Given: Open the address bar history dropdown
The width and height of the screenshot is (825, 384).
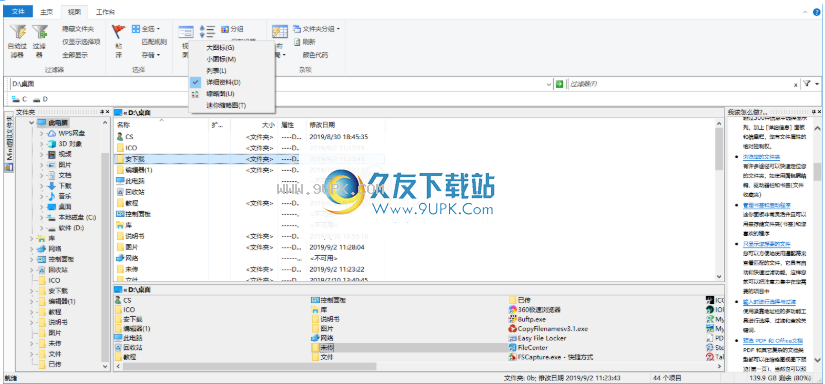Looking at the screenshot, I should click(549, 84).
